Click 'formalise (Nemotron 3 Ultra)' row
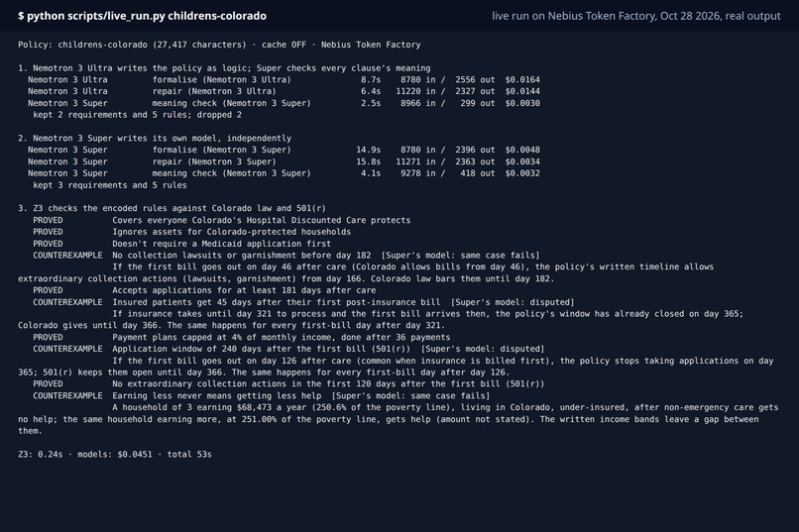 [x=284, y=80]
